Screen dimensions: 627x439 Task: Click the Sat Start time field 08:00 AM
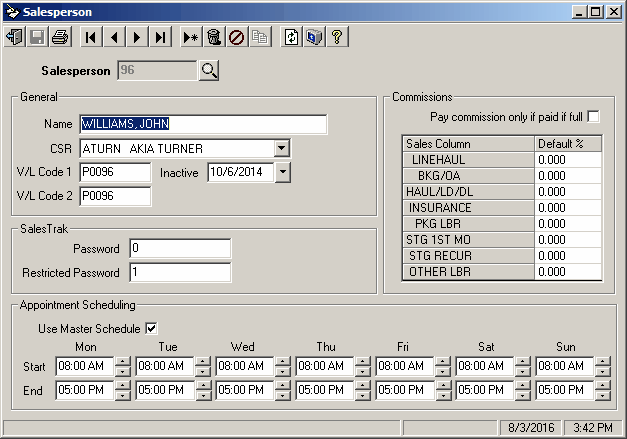[485, 366]
